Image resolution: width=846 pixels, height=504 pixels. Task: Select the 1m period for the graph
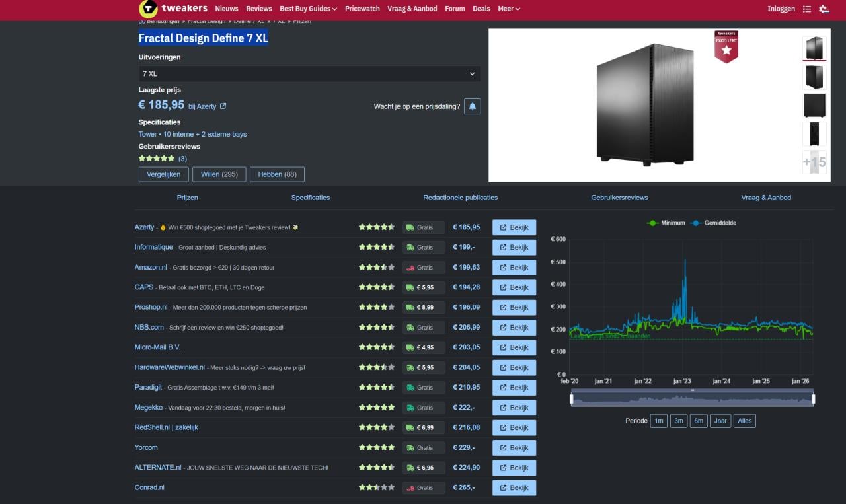point(658,421)
